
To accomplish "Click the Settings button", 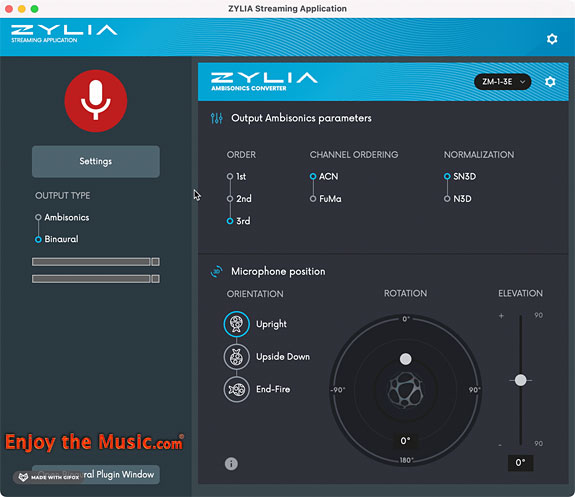I will tap(96, 161).
